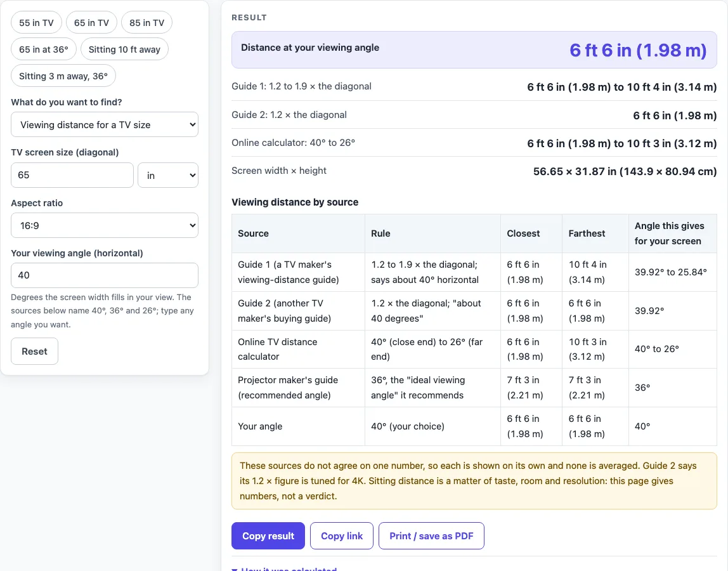Open the screen size unit dropdown
Viewport: 728px width, 571px height.
tap(168, 175)
